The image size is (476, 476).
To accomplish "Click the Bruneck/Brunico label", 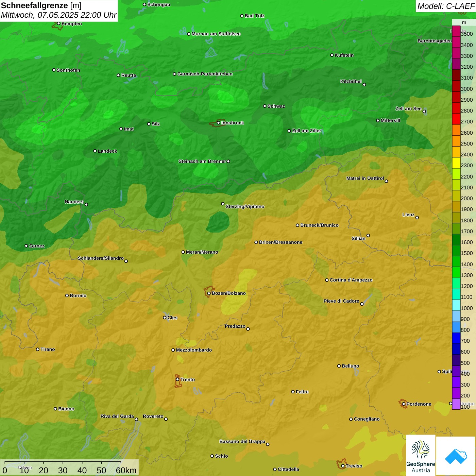I will click(x=319, y=225).
